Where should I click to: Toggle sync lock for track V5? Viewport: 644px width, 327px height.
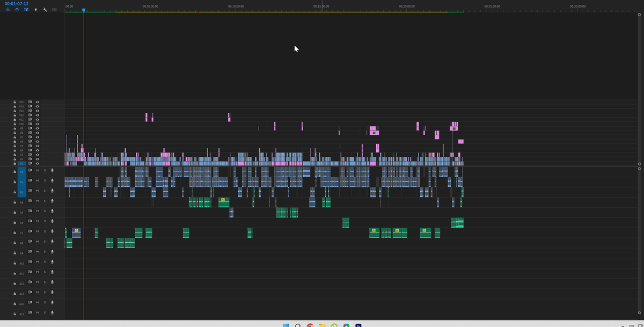[x=30, y=146]
